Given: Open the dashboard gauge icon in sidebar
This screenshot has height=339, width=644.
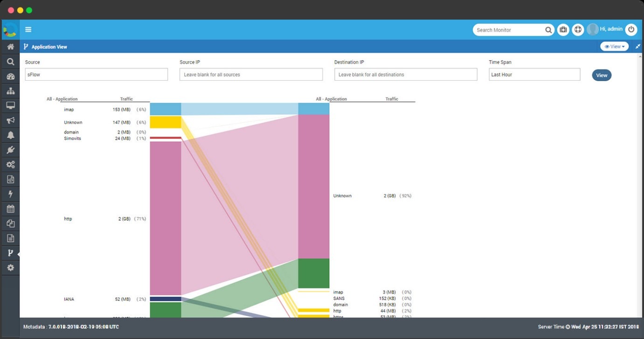Looking at the screenshot, I should tap(10, 76).
